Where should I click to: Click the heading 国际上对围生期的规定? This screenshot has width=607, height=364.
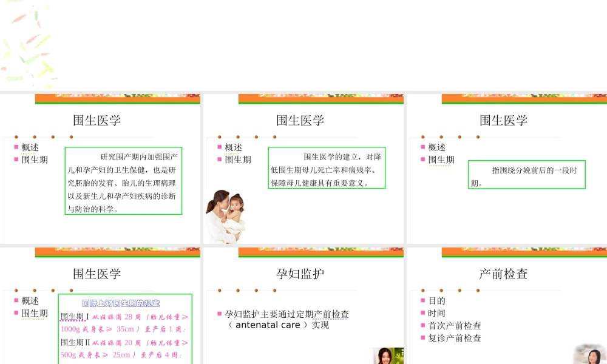tap(121, 303)
